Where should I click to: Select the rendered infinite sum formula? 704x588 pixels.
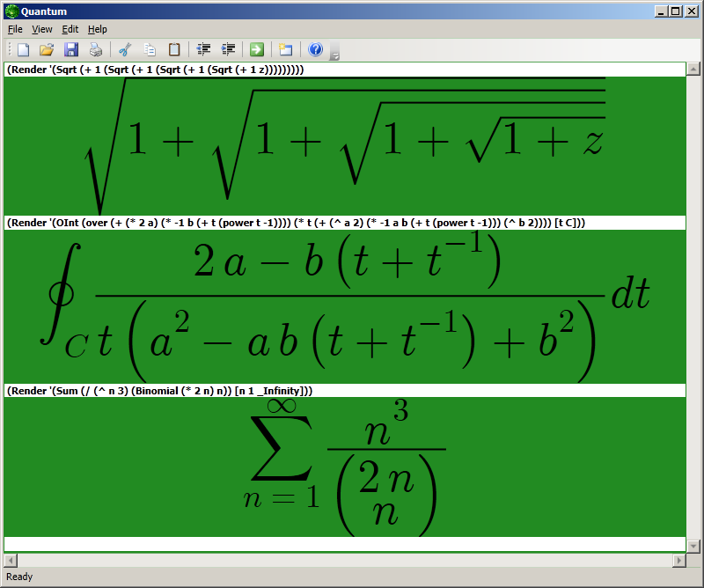click(x=345, y=467)
